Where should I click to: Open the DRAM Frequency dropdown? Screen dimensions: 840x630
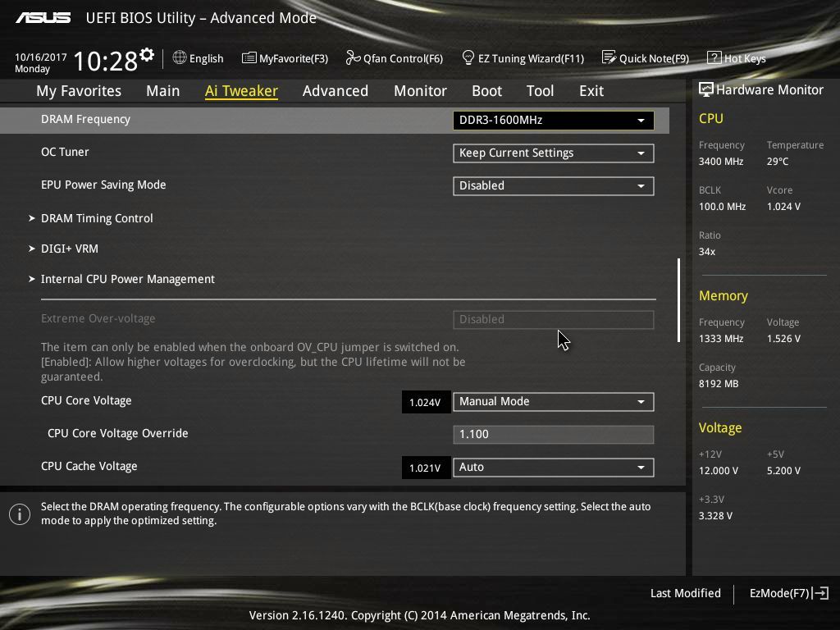coord(553,120)
